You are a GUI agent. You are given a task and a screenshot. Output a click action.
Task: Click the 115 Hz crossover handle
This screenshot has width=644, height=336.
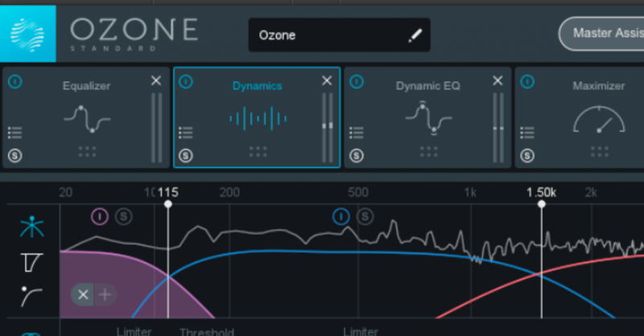tap(168, 204)
